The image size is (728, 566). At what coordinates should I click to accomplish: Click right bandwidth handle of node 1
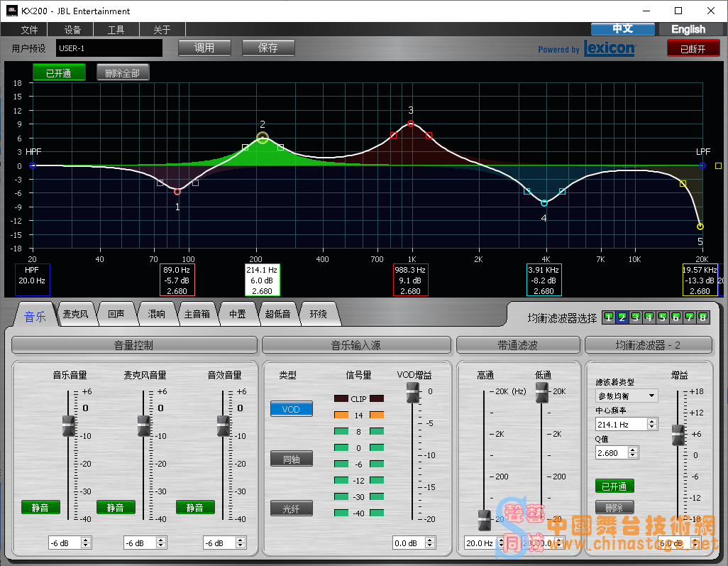click(195, 183)
